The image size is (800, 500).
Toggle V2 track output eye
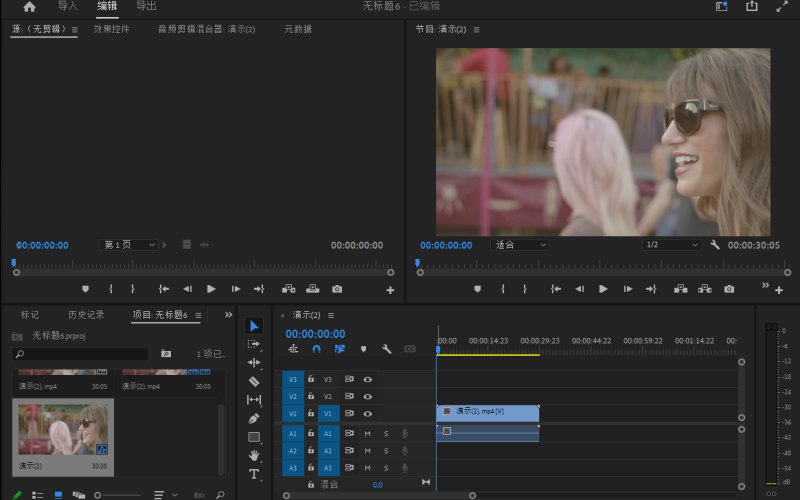click(367, 396)
